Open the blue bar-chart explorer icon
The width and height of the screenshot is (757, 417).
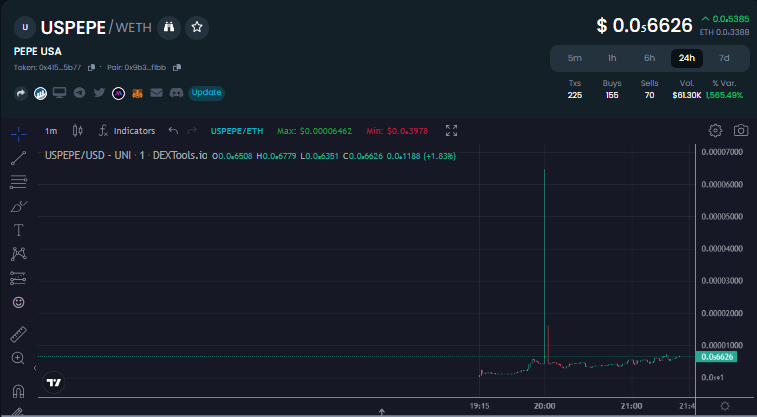click(x=40, y=93)
